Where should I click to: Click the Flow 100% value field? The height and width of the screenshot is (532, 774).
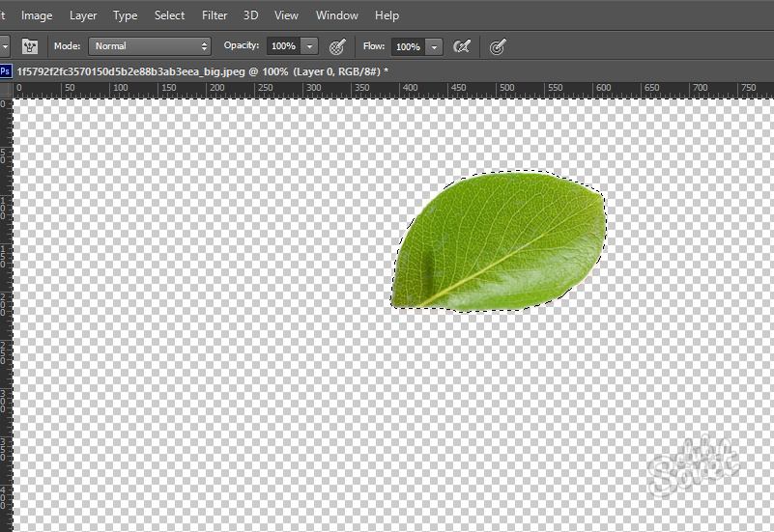click(x=407, y=46)
